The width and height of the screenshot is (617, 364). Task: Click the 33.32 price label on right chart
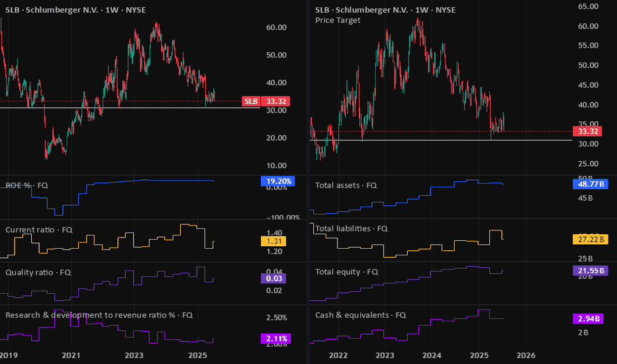(587, 131)
